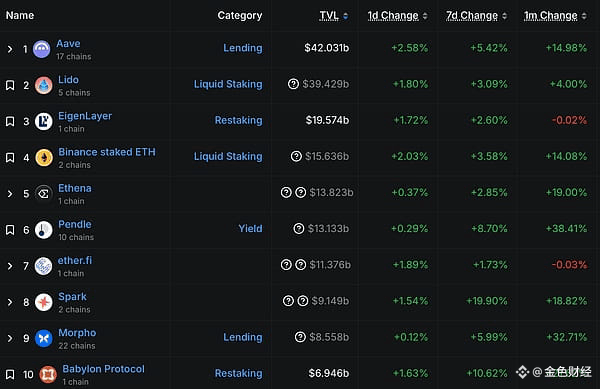Expand the Spark row chevron
The height and width of the screenshot is (389, 600).
[10, 303]
